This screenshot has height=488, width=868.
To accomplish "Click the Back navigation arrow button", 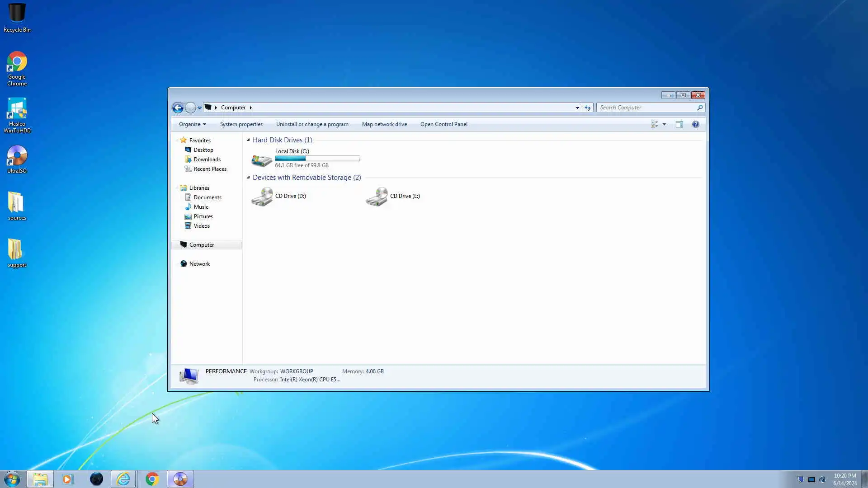I will (x=178, y=108).
